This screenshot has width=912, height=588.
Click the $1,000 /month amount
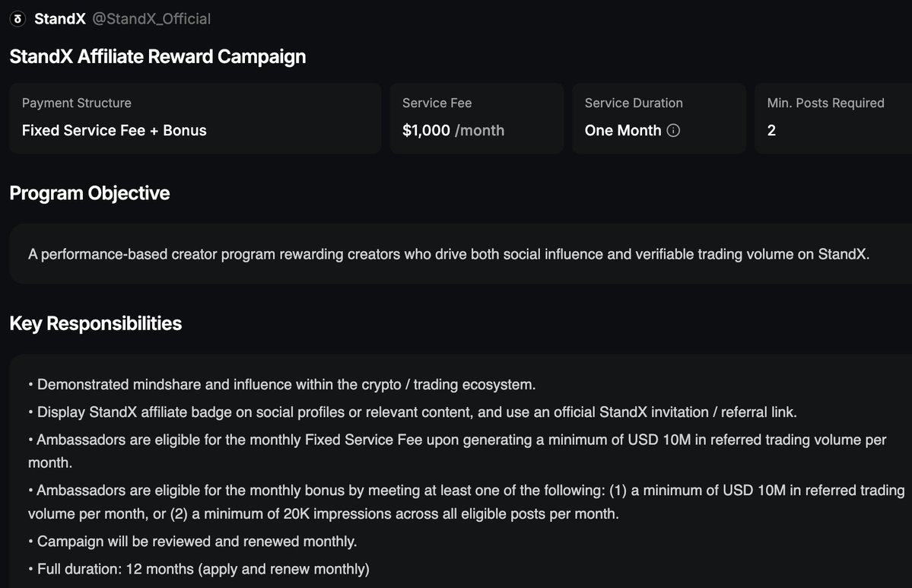453,130
